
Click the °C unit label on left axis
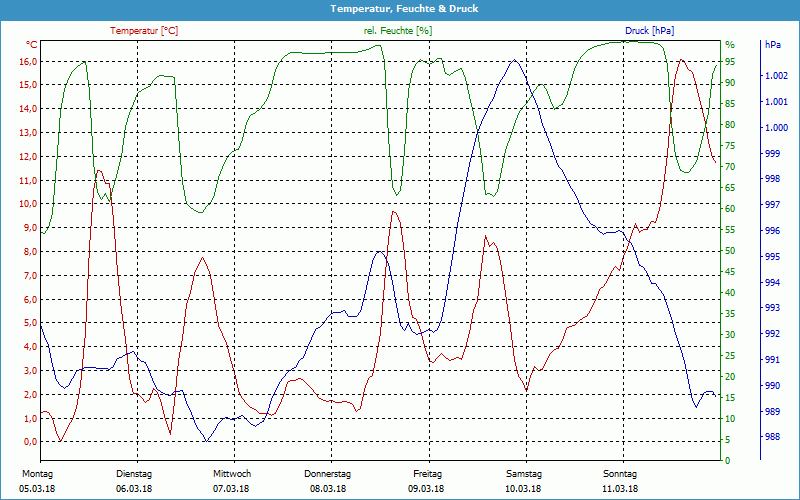tap(31, 45)
